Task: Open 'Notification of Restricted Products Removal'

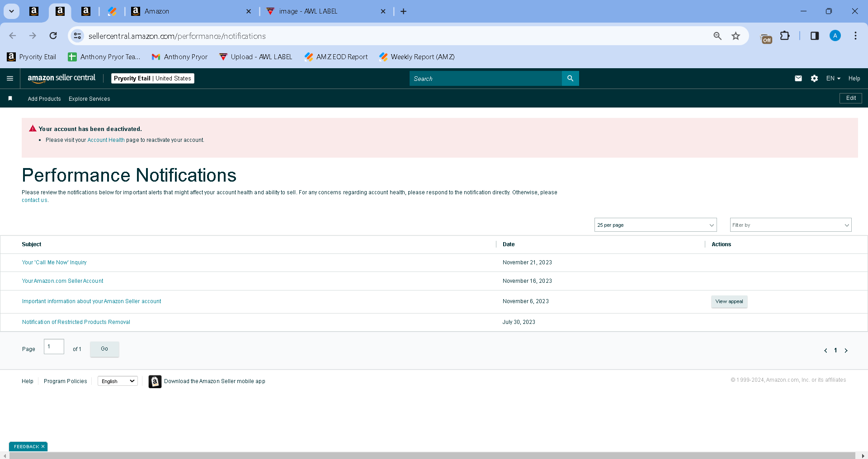Action: coord(76,322)
